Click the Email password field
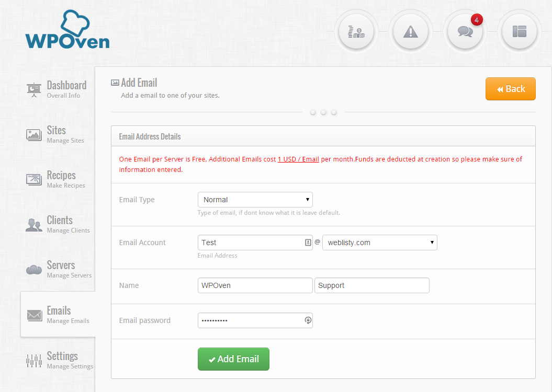The width and height of the screenshot is (552, 392). point(250,320)
